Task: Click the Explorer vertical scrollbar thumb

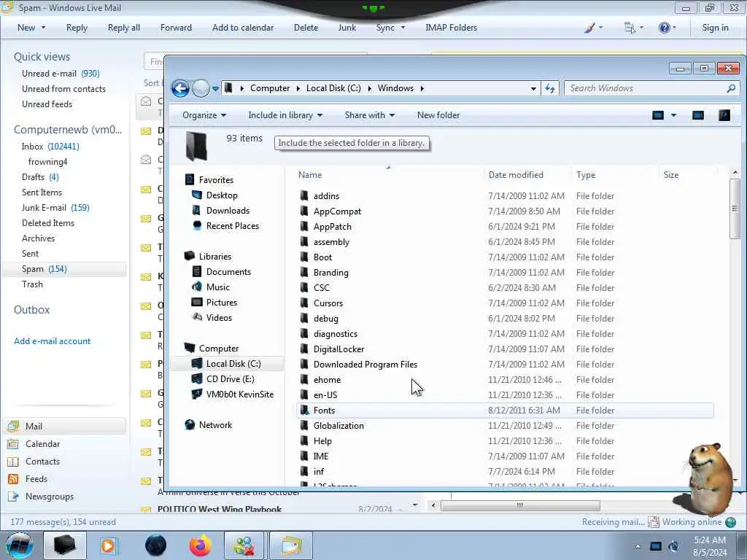Action: [735, 209]
